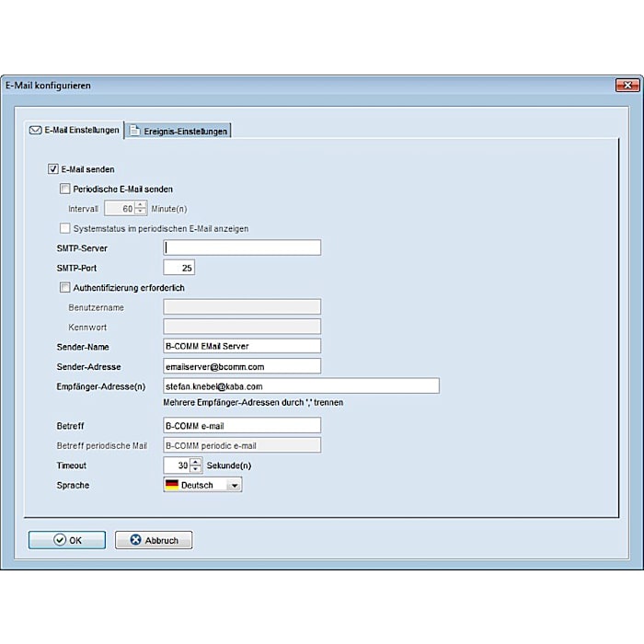Enable Periodische E-Mail senden checkbox
Viewport: 644px width, 644px height.
(x=64, y=190)
